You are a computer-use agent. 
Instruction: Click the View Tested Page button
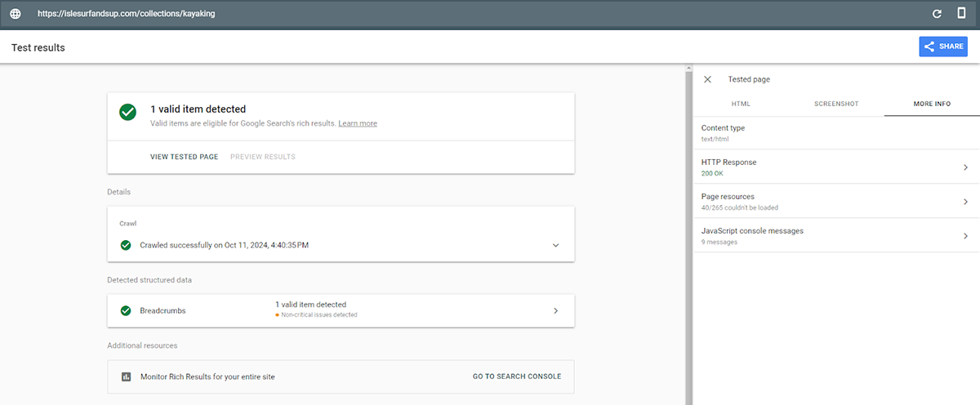(x=184, y=157)
